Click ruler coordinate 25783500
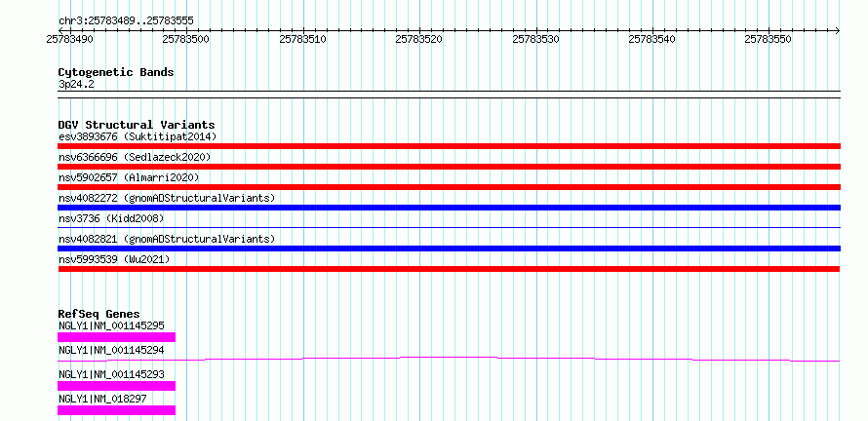868x421 pixels. [186, 40]
